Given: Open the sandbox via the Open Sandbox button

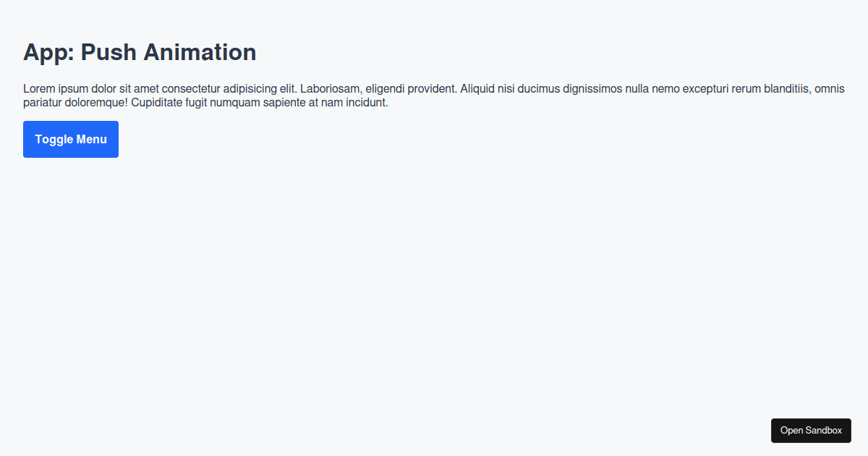Looking at the screenshot, I should tap(811, 430).
